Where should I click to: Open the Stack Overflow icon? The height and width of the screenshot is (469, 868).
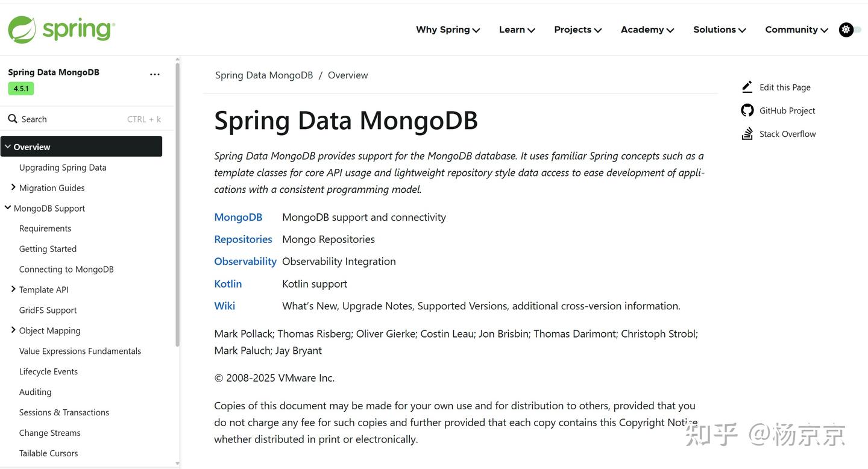tap(747, 133)
